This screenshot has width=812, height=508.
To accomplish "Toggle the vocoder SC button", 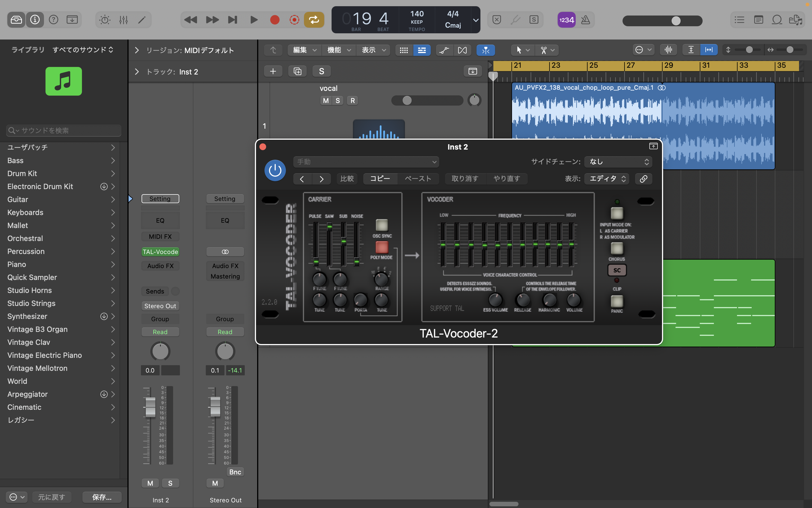I will [617, 270].
